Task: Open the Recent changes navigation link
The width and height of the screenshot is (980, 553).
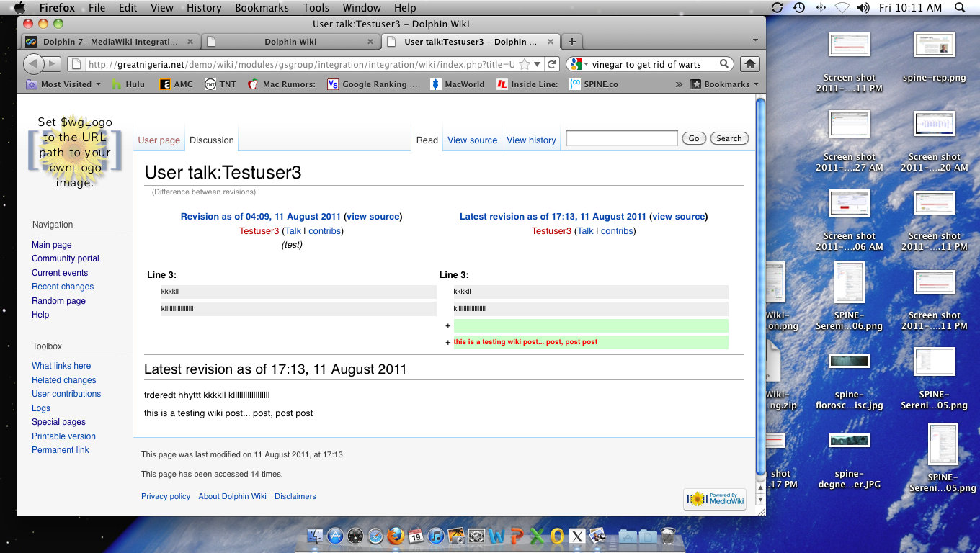Action: point(63,287)
